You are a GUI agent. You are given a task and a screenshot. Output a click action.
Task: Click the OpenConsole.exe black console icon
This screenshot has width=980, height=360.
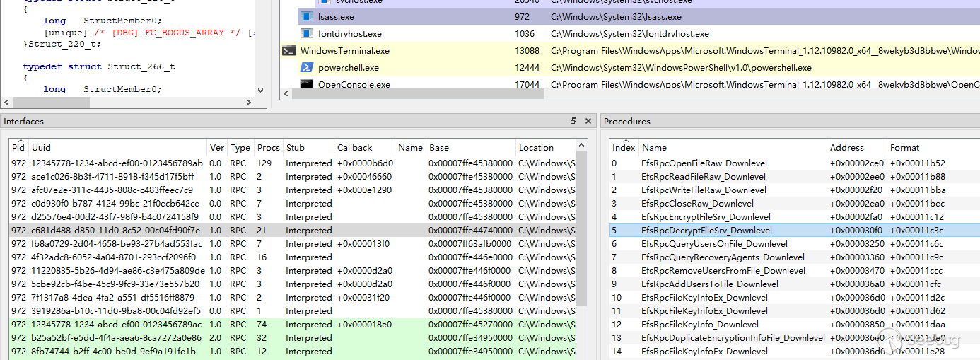[x=306, y=84]
